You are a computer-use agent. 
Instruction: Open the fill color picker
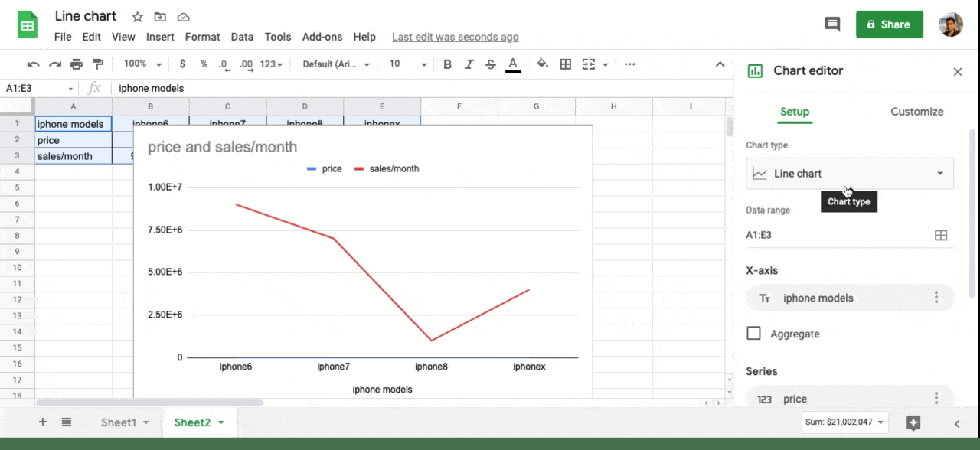tap(543, 64)
